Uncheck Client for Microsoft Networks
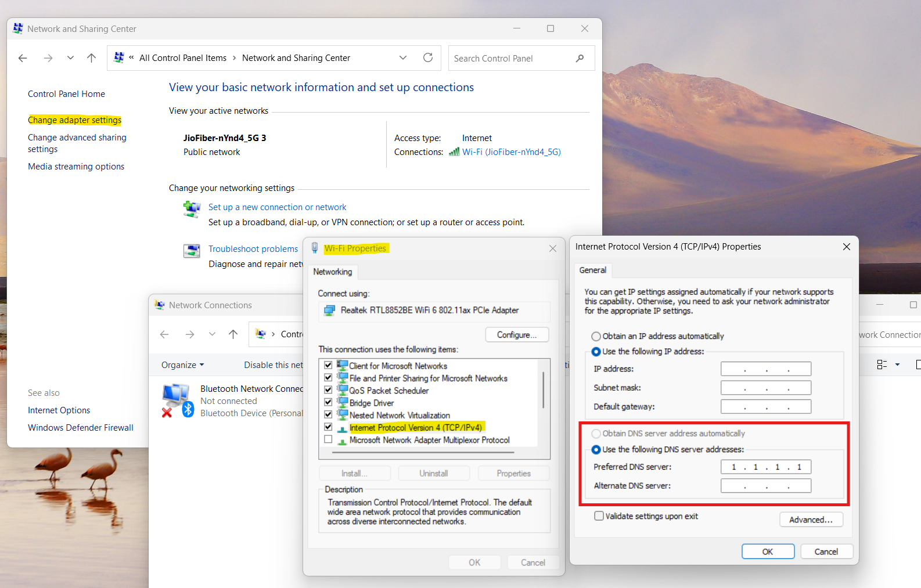Viewport: 921px width, 588px height. click(328, 366)
